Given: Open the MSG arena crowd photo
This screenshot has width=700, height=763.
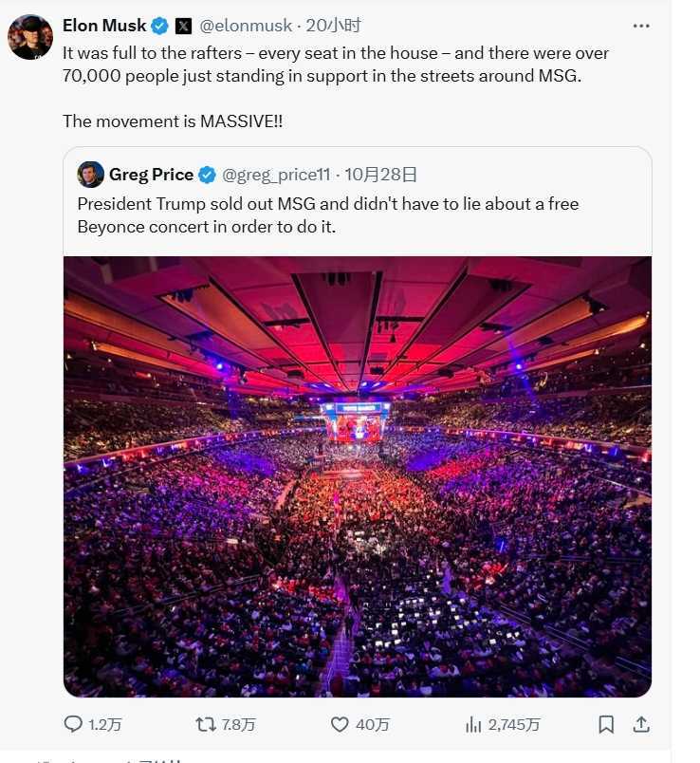Looking at the screenshot, I should click(358, 475).
